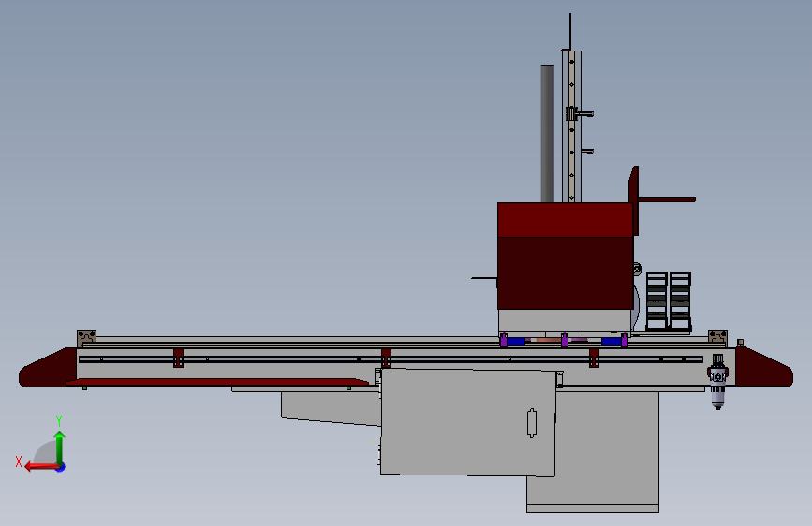Select the long red tray under the beam
Viewport: 812px width, 526px height.
217,382
